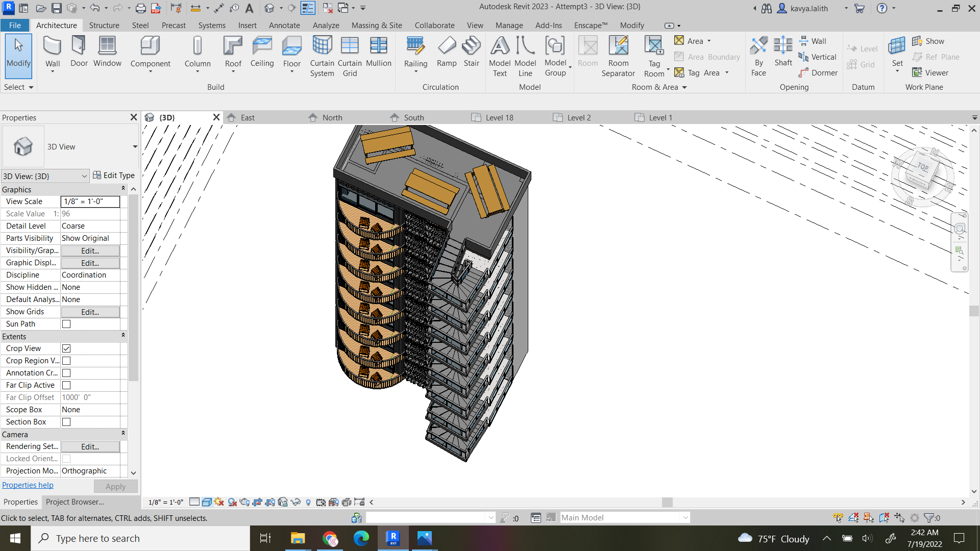The image size is (980, 551).
Task: Open the Properties help link
Action: 28,485
